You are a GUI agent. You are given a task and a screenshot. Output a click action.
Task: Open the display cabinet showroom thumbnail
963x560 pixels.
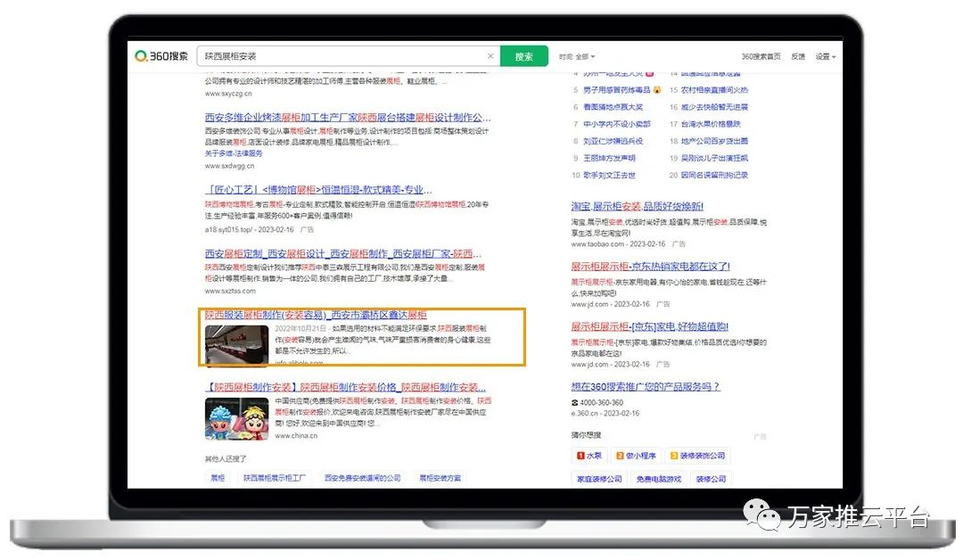coord(236,344)
